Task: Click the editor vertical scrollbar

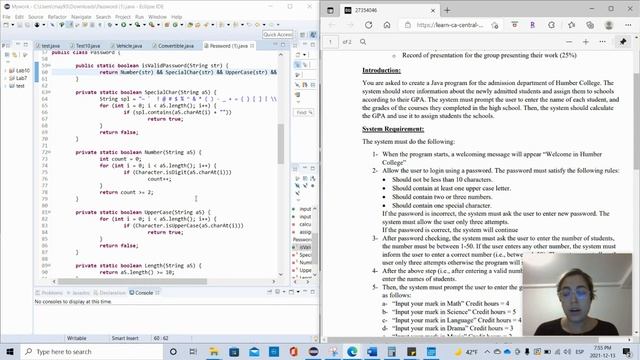Action: 281,143
